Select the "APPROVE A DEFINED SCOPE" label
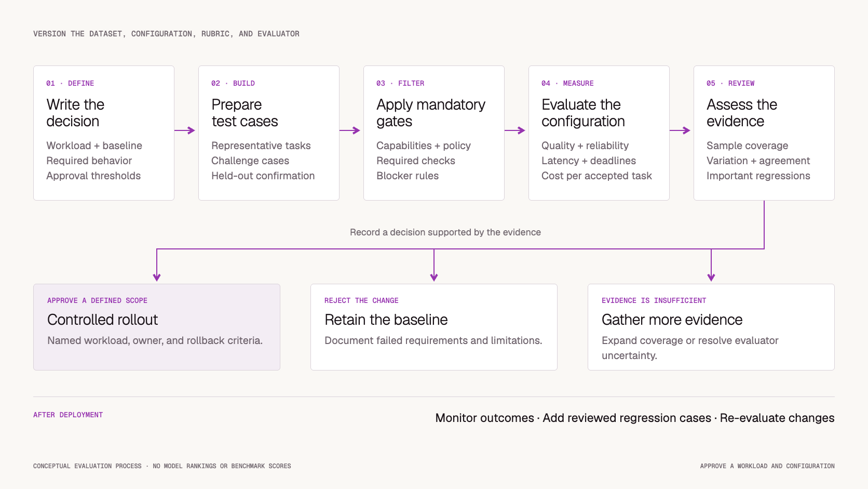Screen dimensions: 868x489 click(x=97, y=300)
